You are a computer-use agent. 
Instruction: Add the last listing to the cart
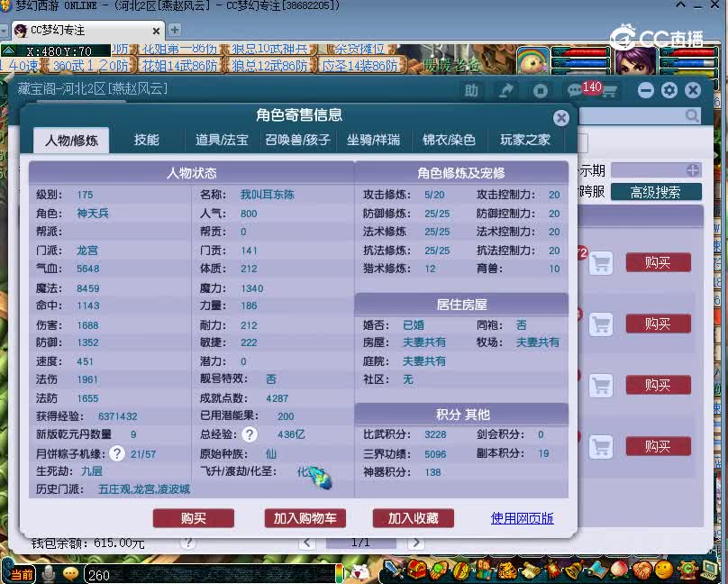pyautogui.click(x=601, y=447)
